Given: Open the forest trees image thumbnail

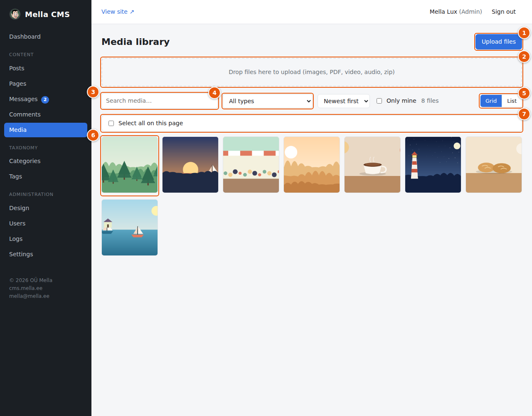Looking at the screenshot, I should [130, 165].
